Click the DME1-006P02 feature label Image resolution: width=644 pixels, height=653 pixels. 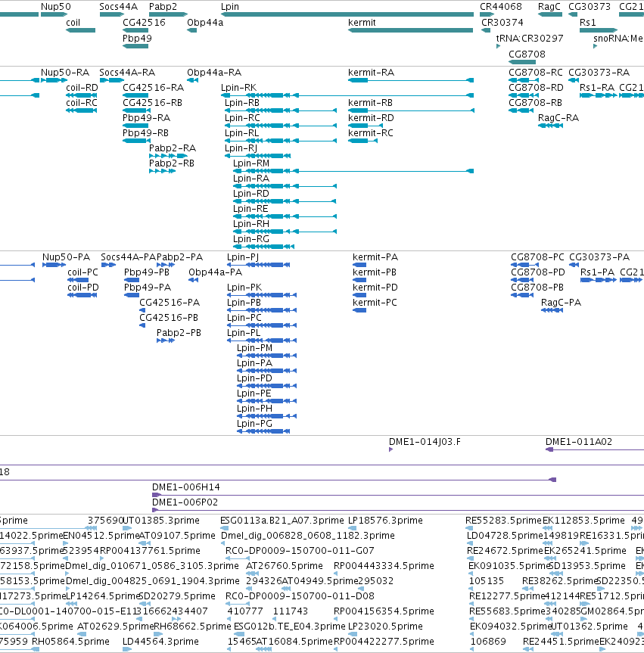[185, 502]
